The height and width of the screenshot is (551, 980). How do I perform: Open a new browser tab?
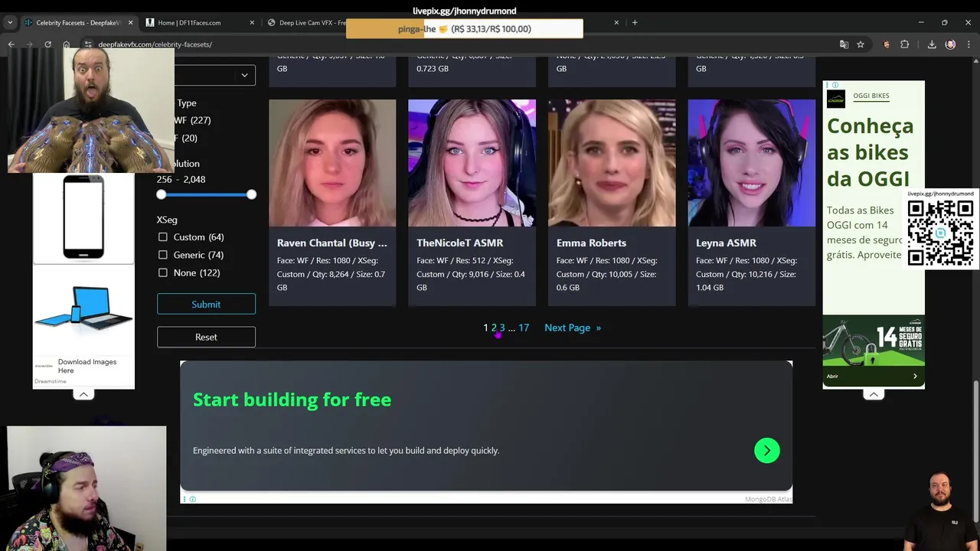(635, 22)
